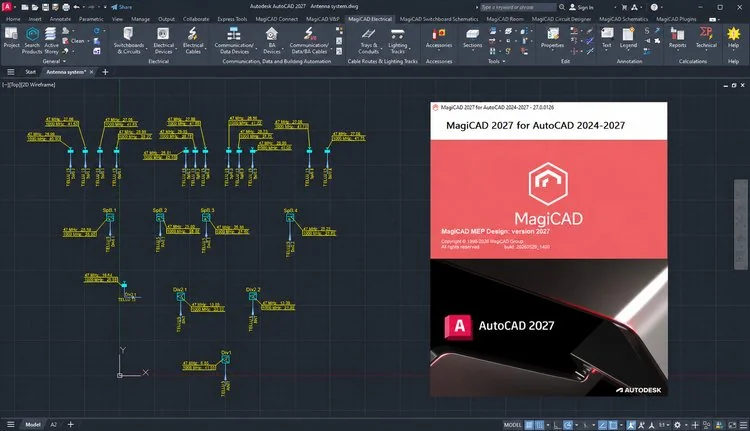Toggle grid display in the status bar
Screen dimensions: 750x431
click(529, 425)
